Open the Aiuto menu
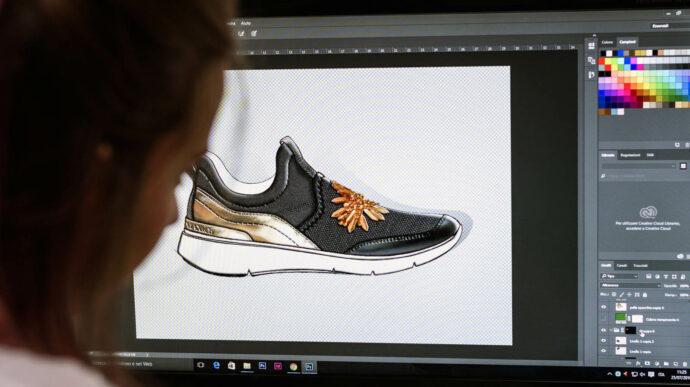This screenshot has width=690, height=387. point(246,23)
